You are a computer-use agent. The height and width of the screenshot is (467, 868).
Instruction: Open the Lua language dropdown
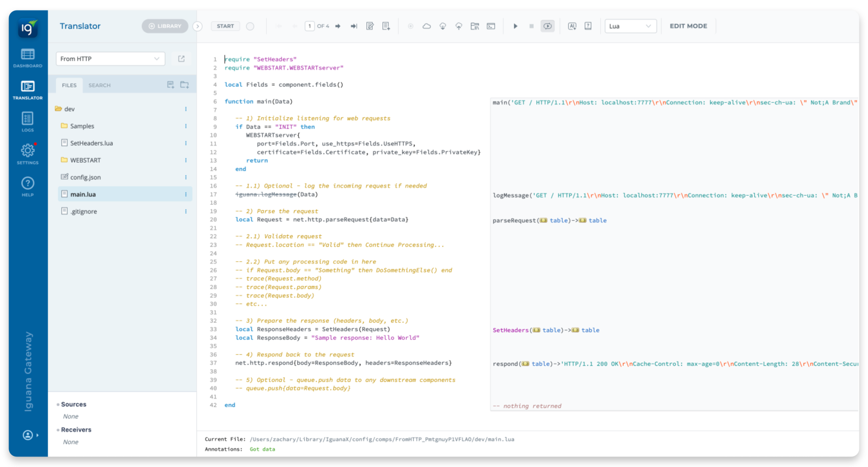[x=630, y=26]
